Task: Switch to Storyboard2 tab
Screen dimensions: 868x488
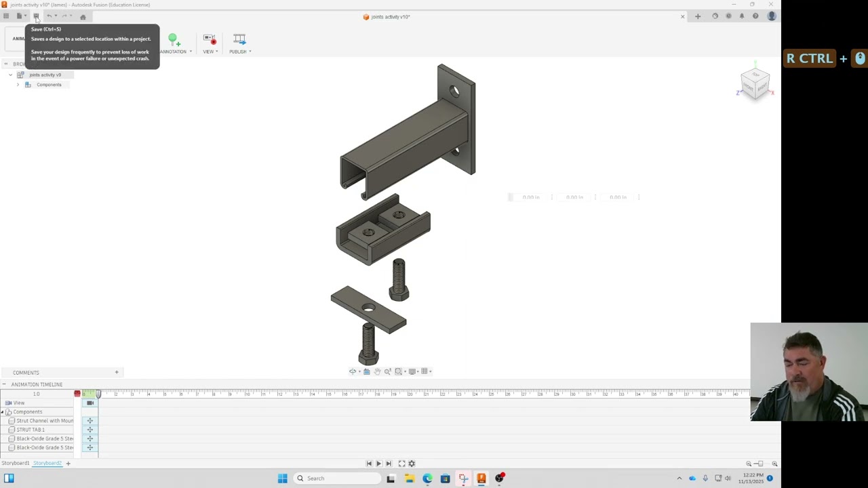Action: point(47,463)
